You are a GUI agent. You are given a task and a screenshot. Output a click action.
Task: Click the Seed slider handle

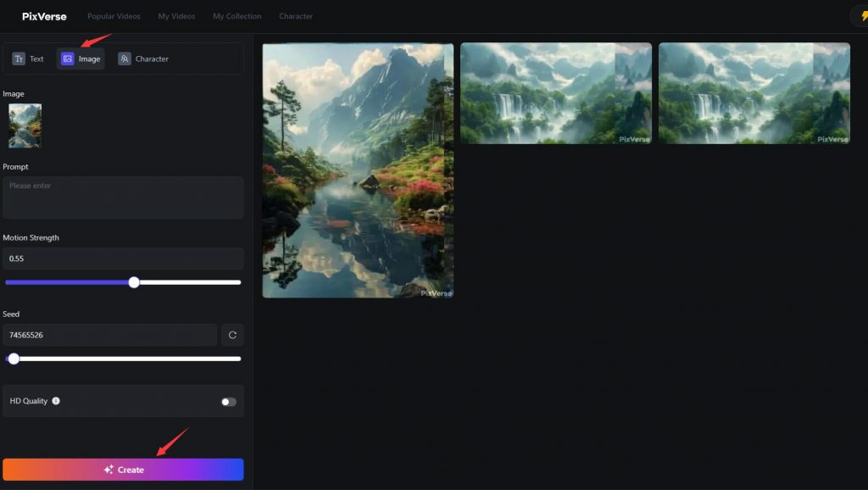14,359
